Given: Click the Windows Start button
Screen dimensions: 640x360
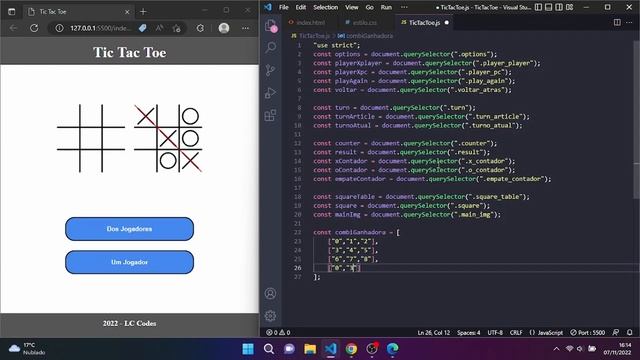Looking at the screenshot, I should coord(248,349).
